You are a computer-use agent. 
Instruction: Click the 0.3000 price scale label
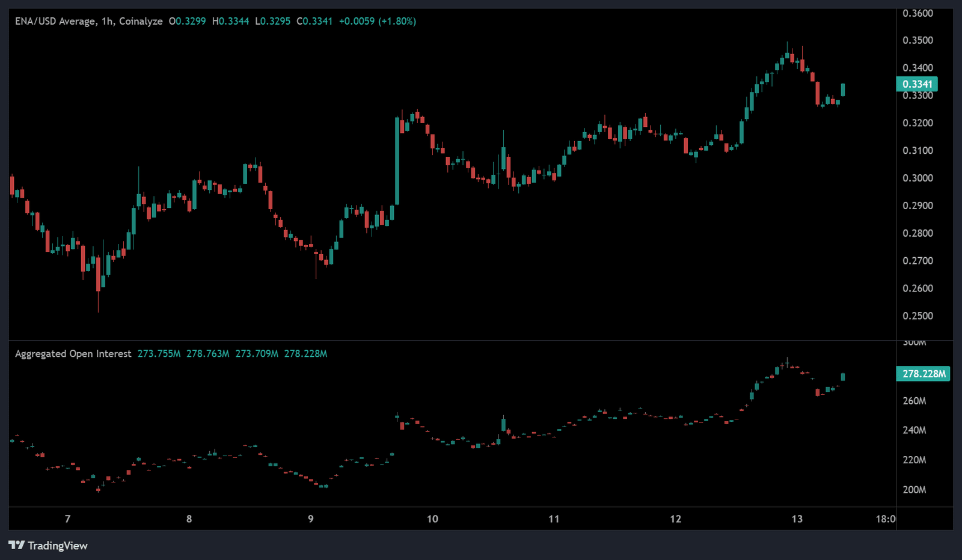click(x=918, y=178)
